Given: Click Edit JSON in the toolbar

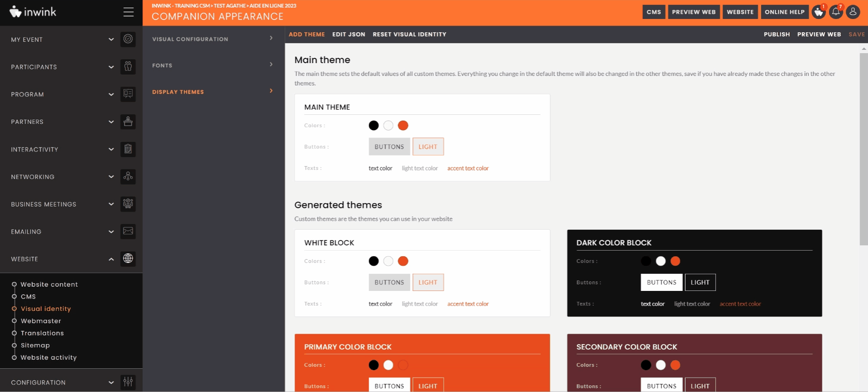Looking at the screenshot, I should [349, 34].
